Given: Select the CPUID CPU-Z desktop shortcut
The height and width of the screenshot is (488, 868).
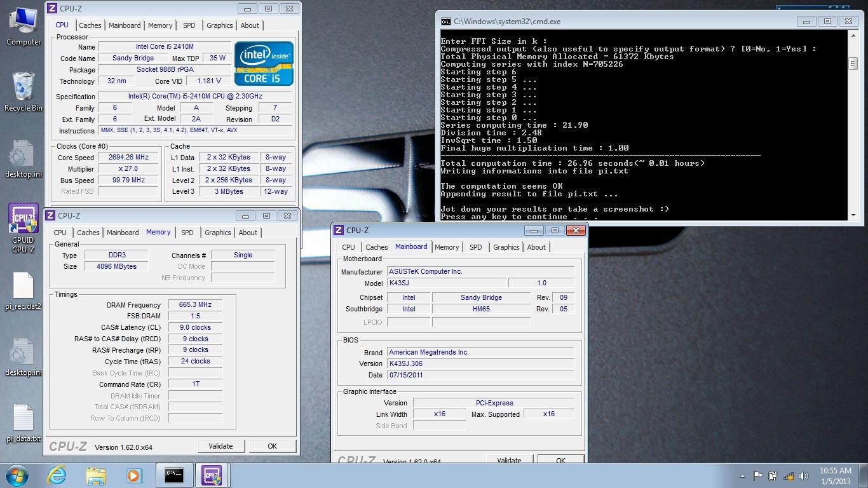Looking at the screenshot, I should pos(23,229).
